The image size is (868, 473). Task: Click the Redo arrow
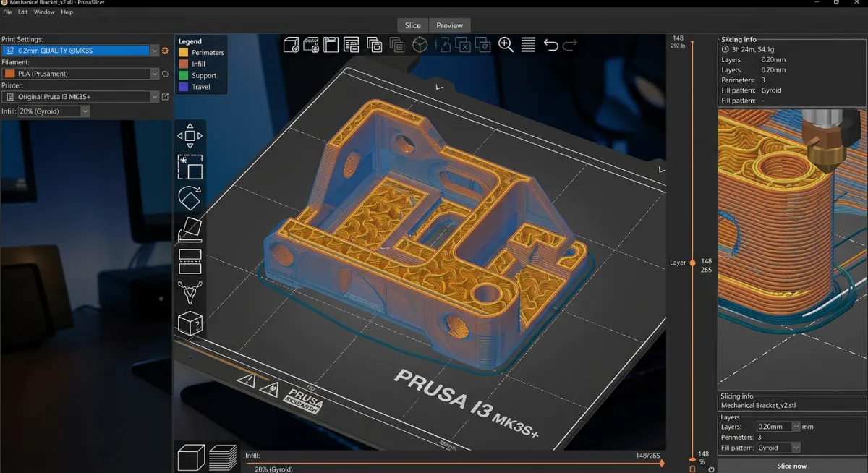click(570, 45)
